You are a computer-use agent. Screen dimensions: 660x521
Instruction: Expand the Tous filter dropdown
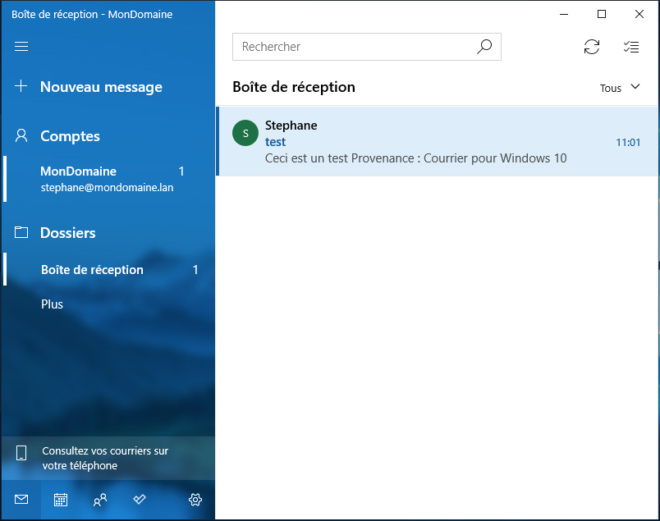620,88
